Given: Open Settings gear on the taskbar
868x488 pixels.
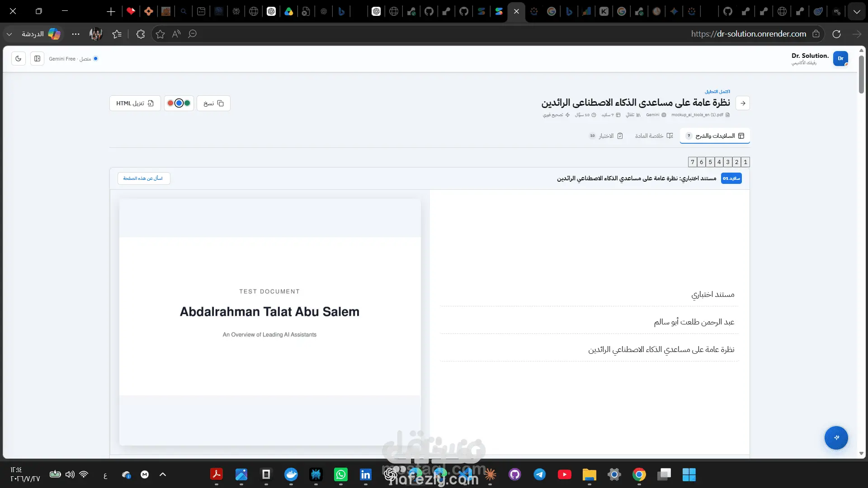Looking at the screenshot, I should pyautogui.click(x=614, y=474).
